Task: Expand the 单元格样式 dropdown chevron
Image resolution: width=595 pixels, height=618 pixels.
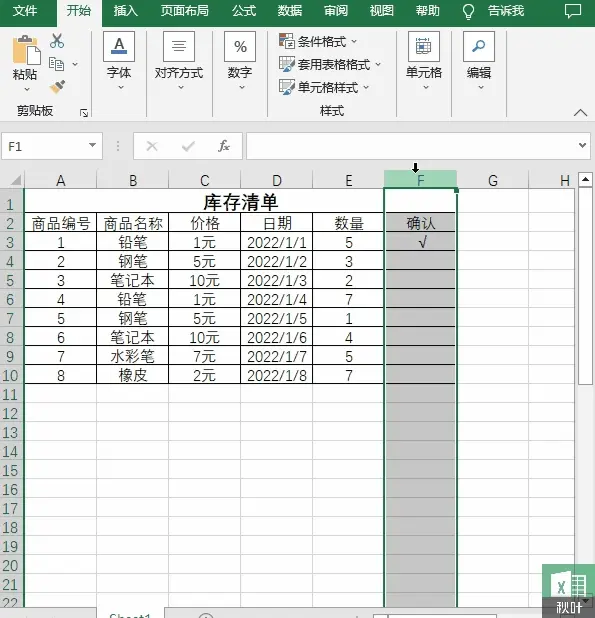Action: [x=366, y=87]
